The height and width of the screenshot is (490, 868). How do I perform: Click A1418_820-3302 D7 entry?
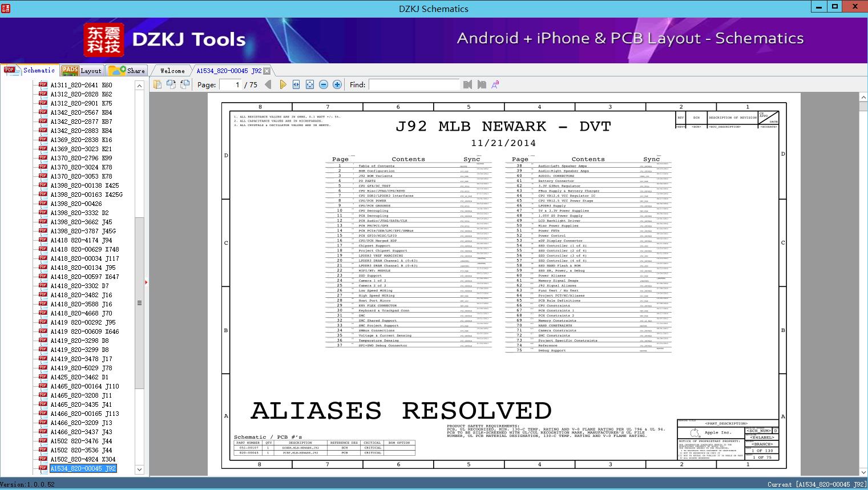[x=79, y=286]
